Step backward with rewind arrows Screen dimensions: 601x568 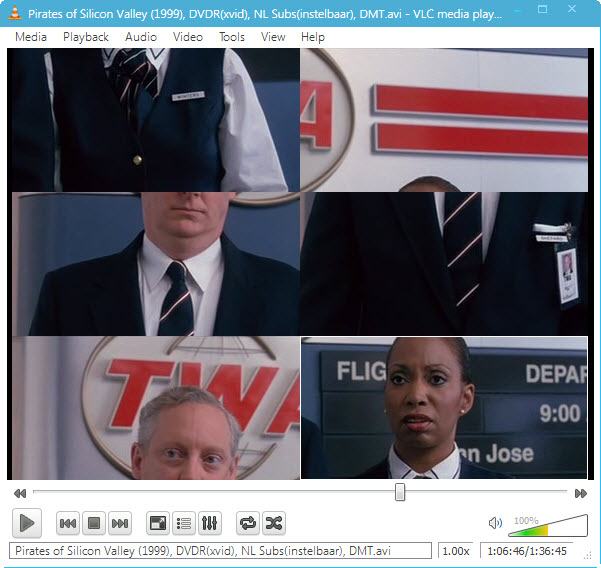point(20,493)
